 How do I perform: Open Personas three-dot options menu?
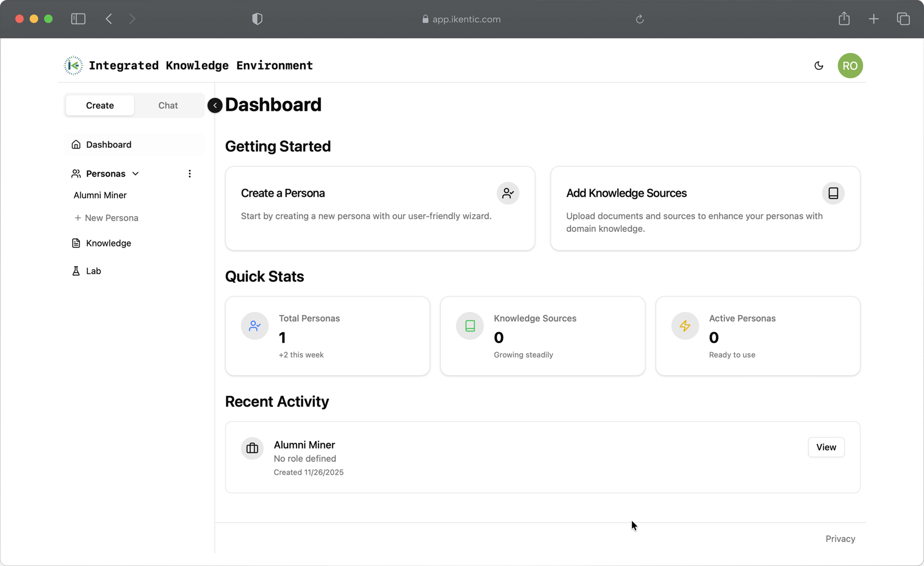[x=190, y=174]
